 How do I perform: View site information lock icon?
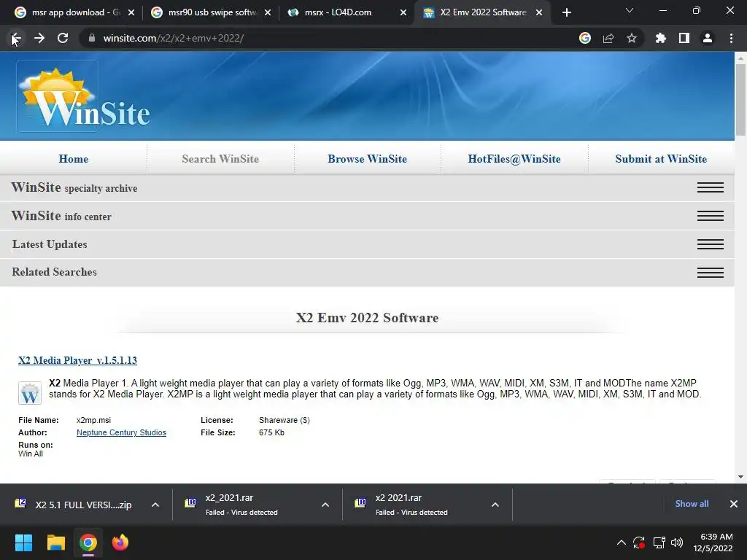click(x=92, y=38)
